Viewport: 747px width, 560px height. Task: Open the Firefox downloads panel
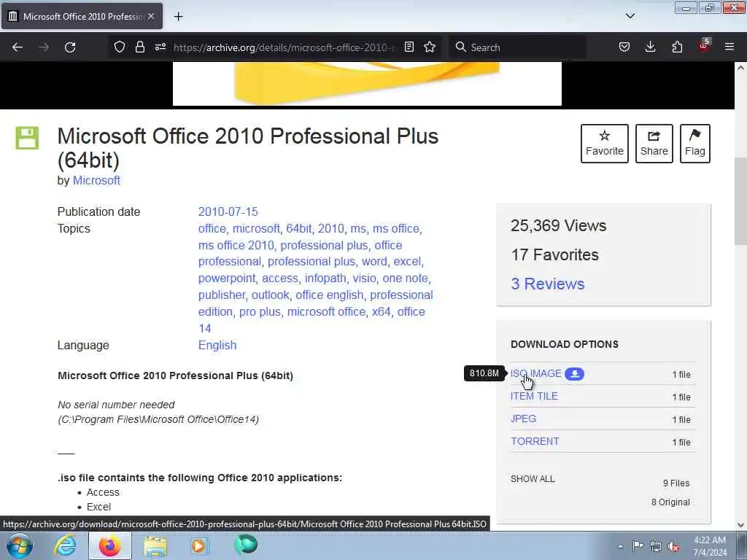tap(650, 47)
